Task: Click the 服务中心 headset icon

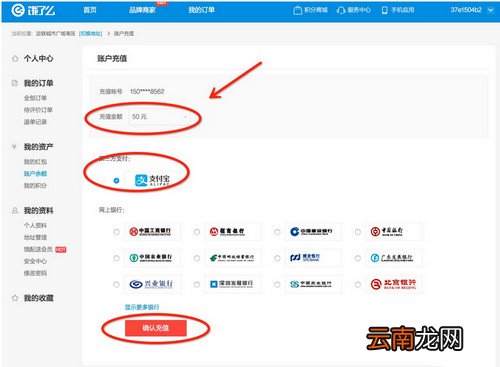Action: pos(341,10)
